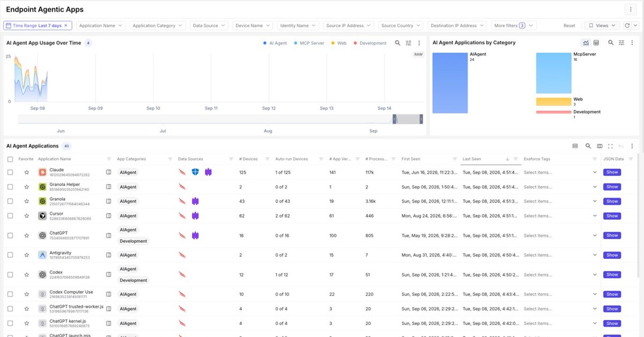
Task: Open the Application Name filter dropdown
Action: (101, 25)
